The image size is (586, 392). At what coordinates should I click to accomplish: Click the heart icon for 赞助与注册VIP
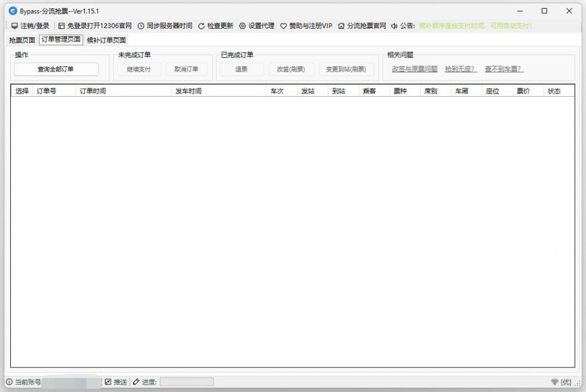pyautogui.click(x=283, y=25)
